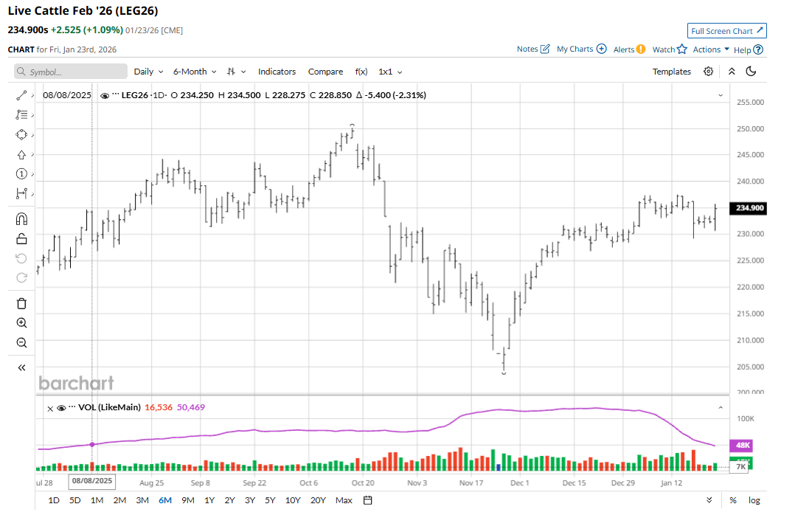Toggle dark mode moon icon

(751, 72)
